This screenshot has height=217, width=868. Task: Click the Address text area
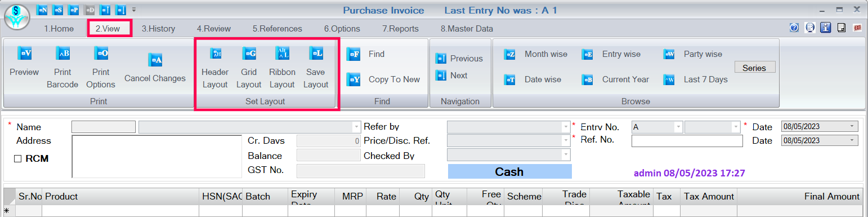157,156
